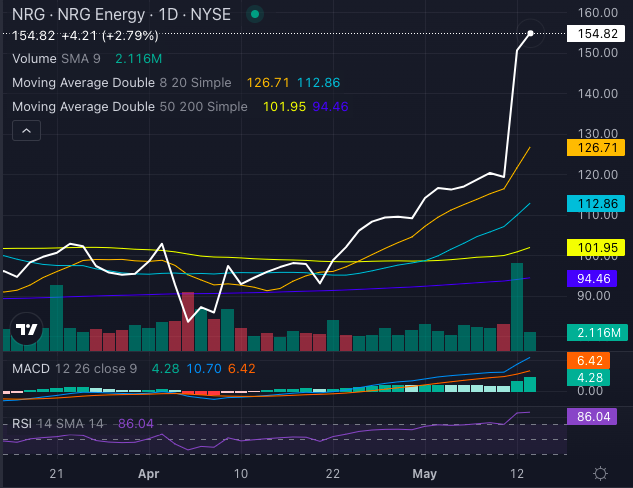Click the 160.00 price scale value

(598, 13)
